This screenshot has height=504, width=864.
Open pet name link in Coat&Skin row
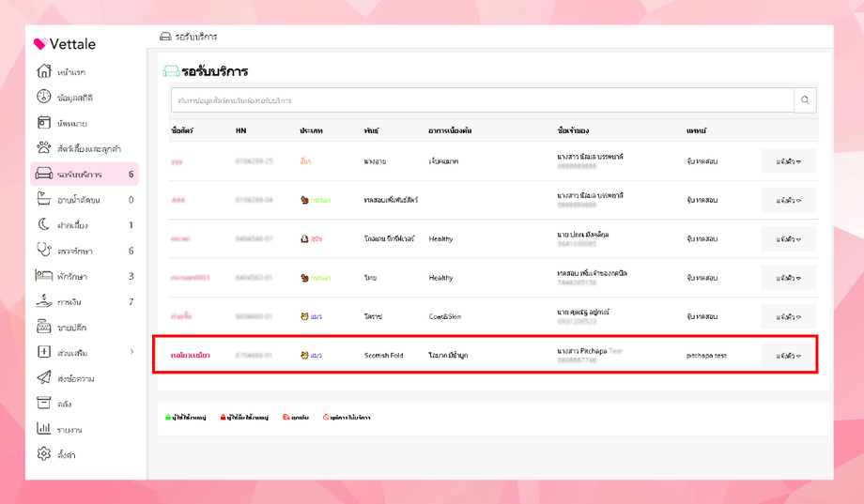(181, 316)
